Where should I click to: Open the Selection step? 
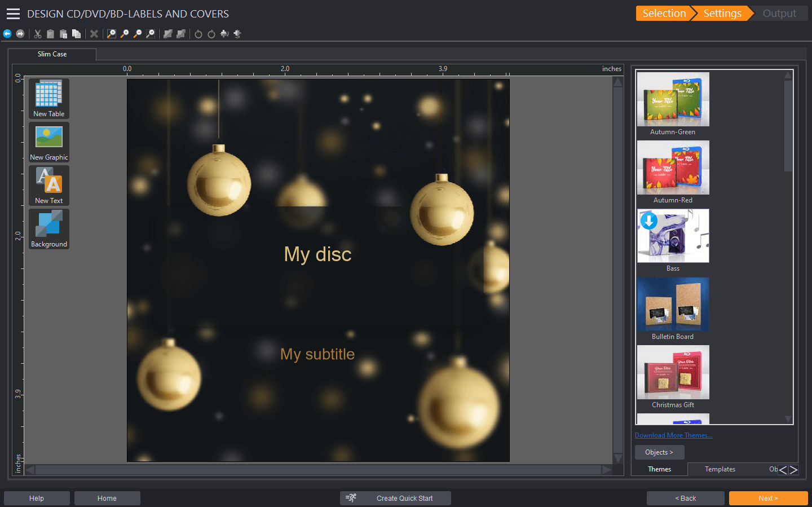664,13
